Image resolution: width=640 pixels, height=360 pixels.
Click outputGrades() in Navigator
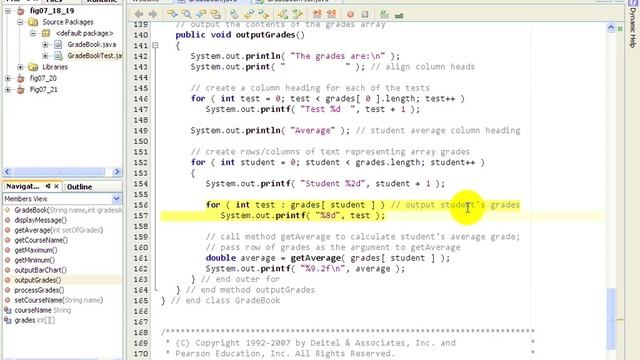[x=38, y=280]
